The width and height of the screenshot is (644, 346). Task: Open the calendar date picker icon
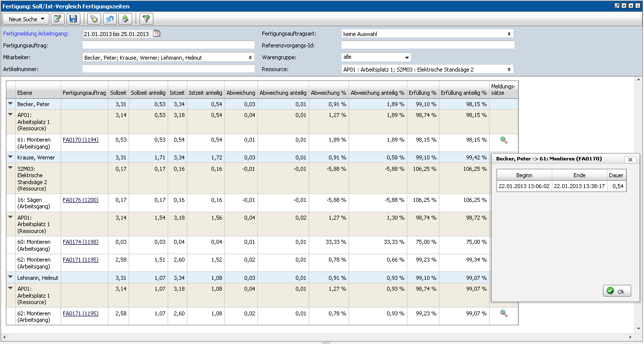(157, 34)
